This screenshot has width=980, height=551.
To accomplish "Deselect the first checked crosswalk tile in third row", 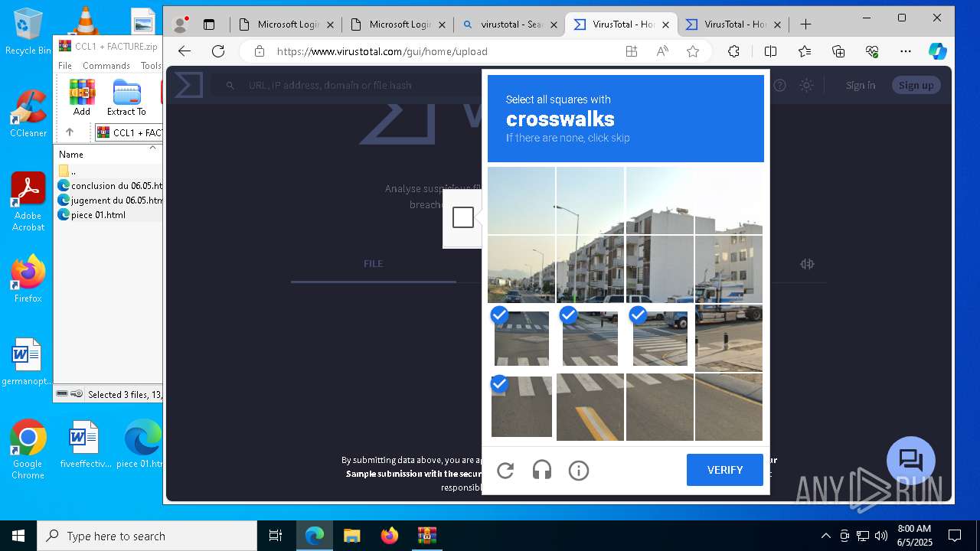I will [x=521, y=337].
